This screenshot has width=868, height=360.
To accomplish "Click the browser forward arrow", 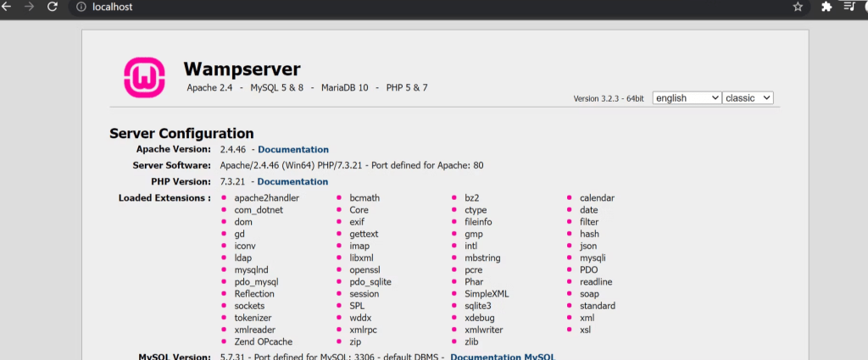I will coord(30,7).
